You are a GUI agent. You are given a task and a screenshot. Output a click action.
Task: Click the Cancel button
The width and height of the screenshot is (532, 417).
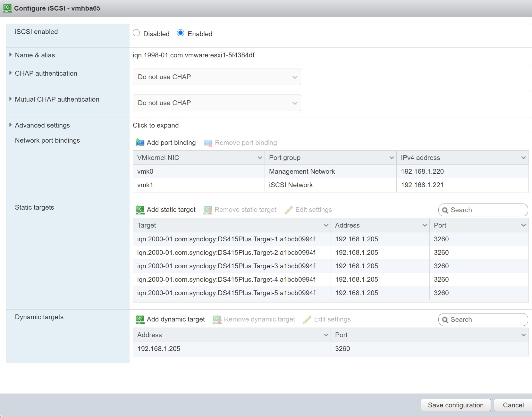tap(513, 405)
